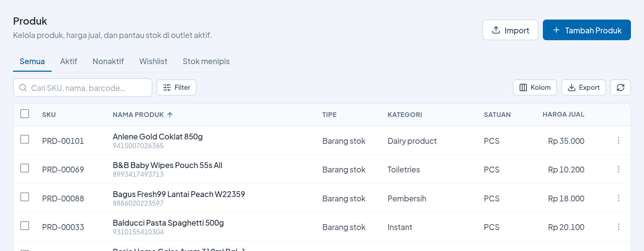Focus the Cari SKU search field
Screen dimensions: 644x251
tap(83, 88)
